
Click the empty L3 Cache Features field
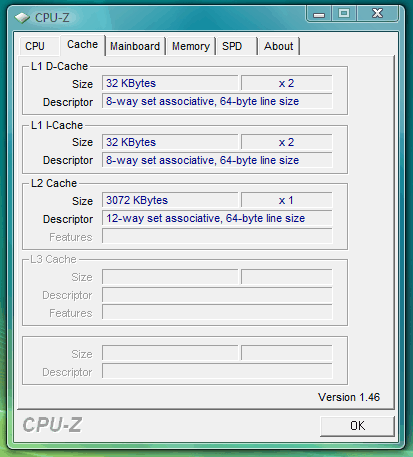pyautogui.click(x=217, y=312)
